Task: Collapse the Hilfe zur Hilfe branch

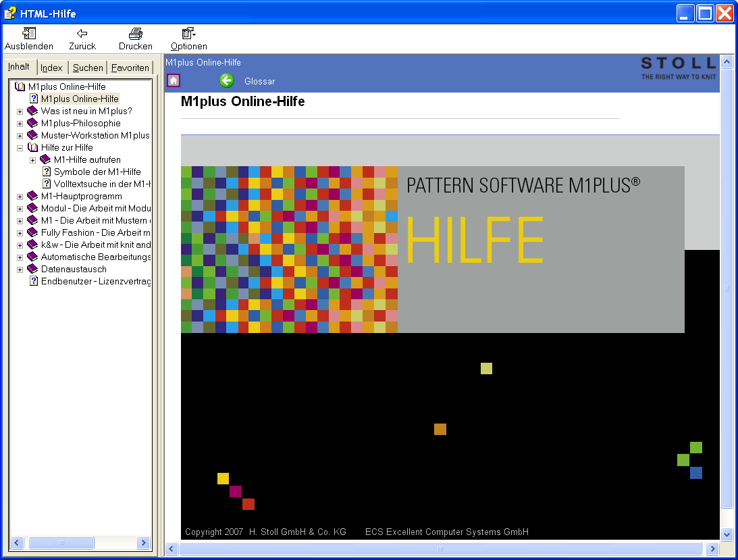Action: coord(20,147)
